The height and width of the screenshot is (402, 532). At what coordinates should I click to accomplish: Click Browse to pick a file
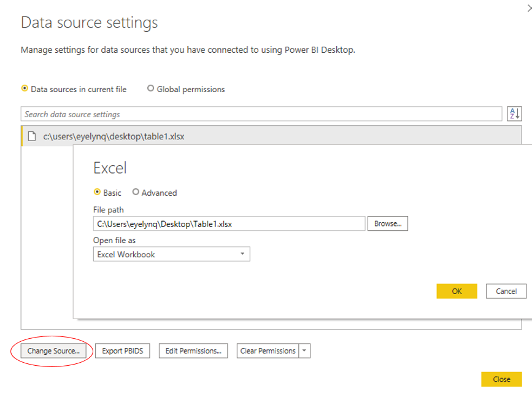(x=387, y=223)
